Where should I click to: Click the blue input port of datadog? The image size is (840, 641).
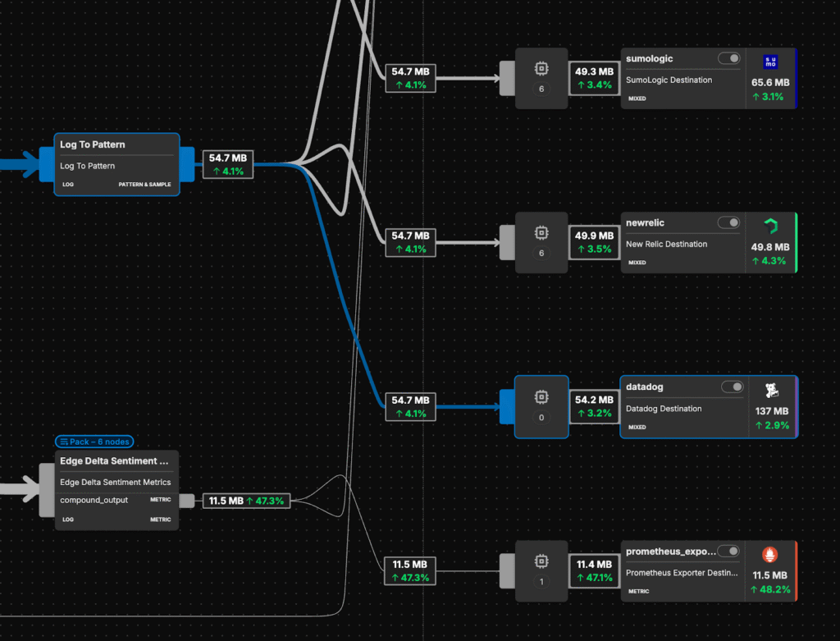(506, 406)
